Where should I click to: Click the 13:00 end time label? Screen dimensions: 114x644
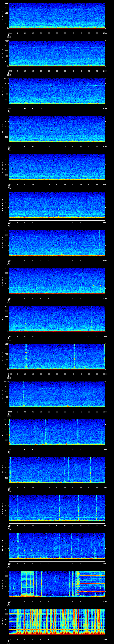click(x=105, y=33)
